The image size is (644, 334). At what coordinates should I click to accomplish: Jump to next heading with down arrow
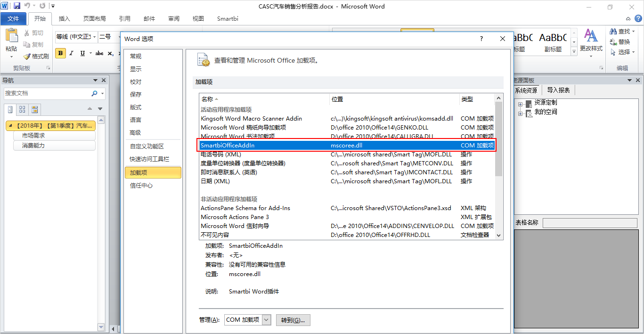click(x=100, y=109)
